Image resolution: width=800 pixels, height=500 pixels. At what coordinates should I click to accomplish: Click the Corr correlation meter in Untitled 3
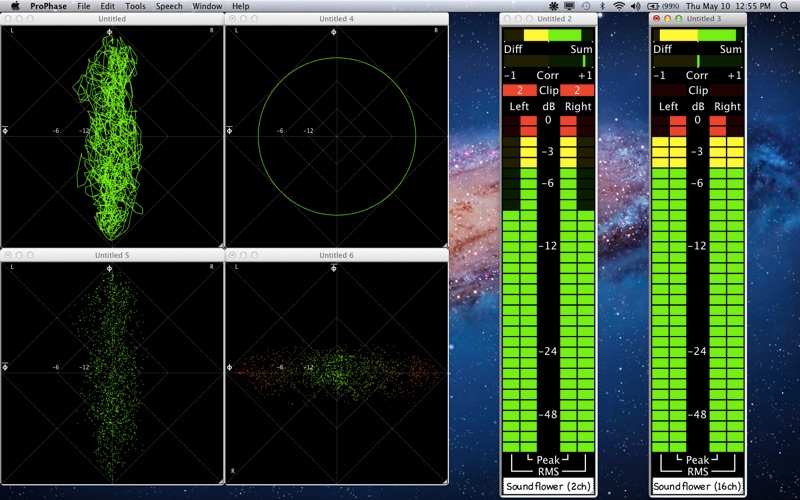click(698, 61)
